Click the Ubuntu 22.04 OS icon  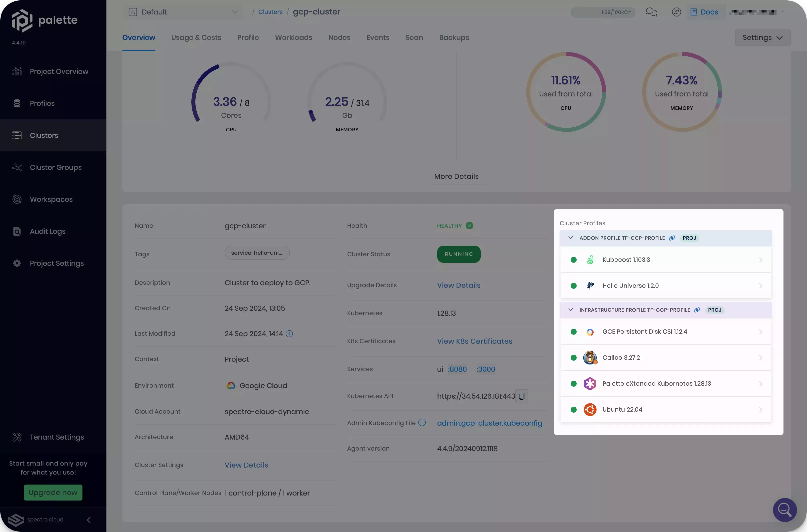click(590, 410)
